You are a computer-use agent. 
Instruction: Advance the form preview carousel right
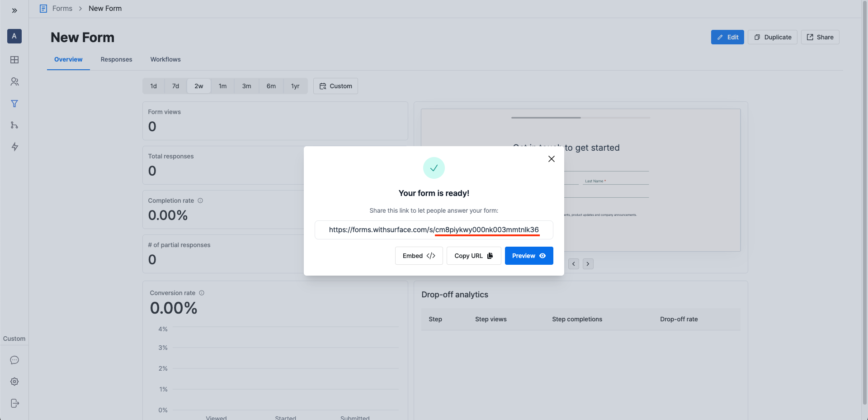[x=588, y=263]
